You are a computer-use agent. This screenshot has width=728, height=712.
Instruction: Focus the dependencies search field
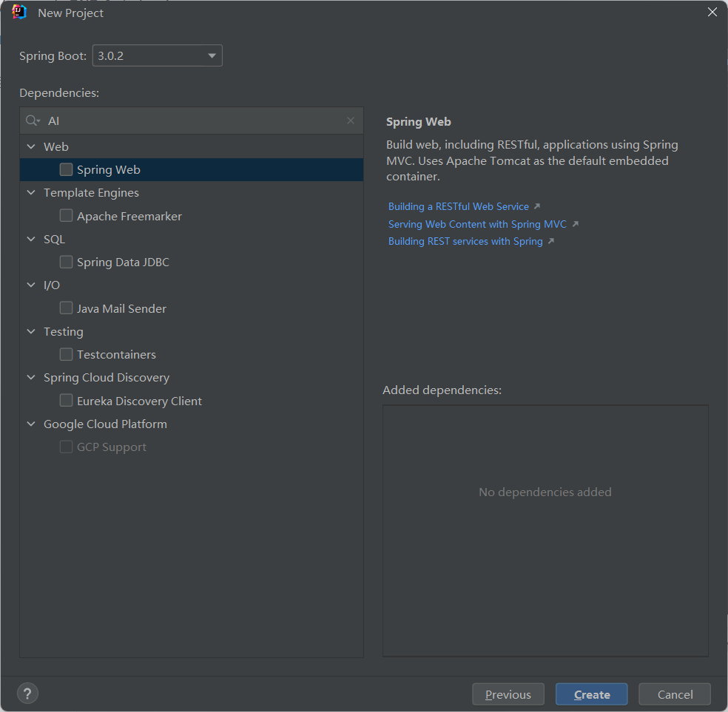point(192,121)
